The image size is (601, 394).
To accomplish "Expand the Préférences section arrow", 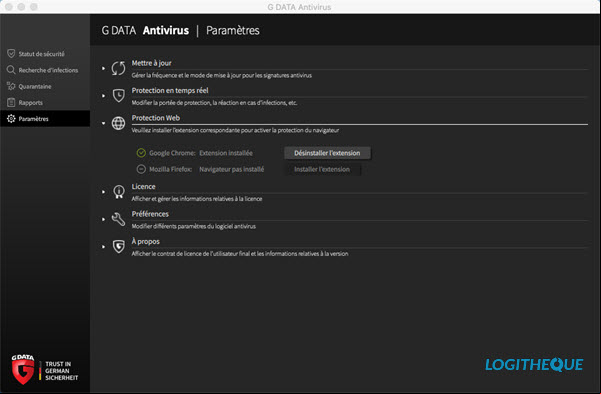I will (x=103, y=219).
